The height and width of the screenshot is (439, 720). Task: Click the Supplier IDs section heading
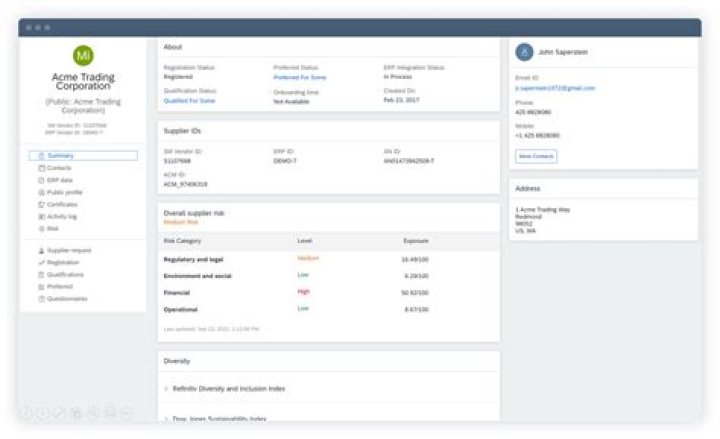(182, 131)
